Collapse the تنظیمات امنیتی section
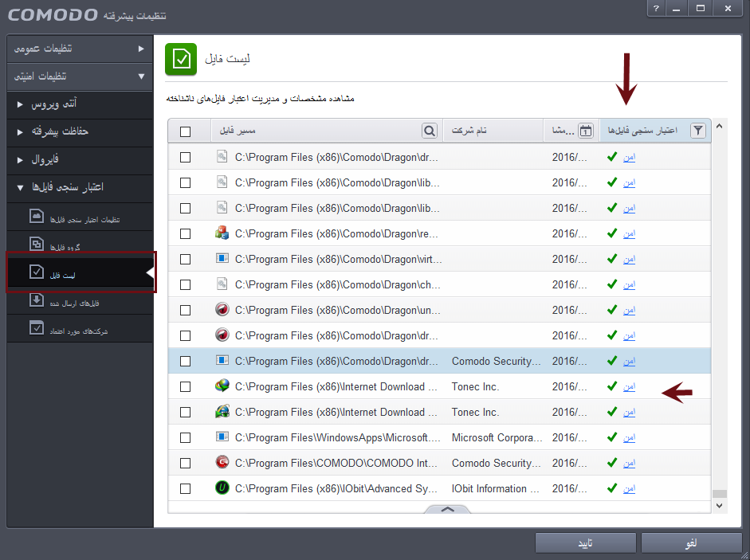This screenshot has width=750, height=560. coord(80,76)
